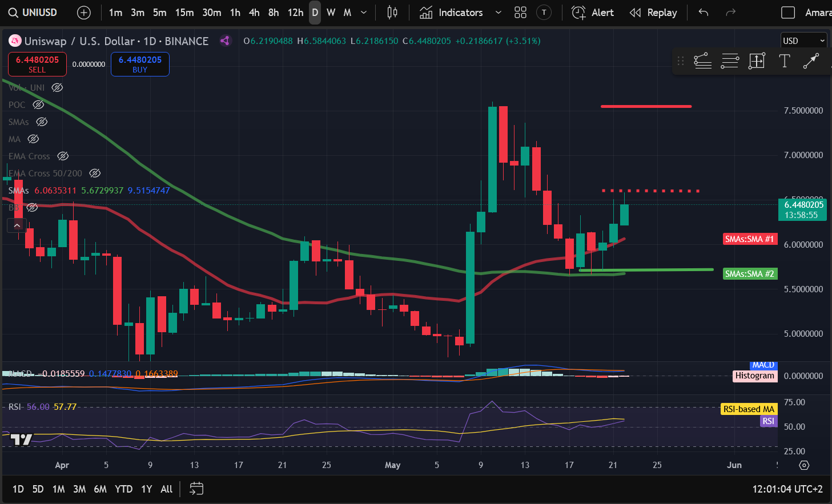The image size is (832, 504).
Task: Click the purple share idea icon
Action: (225, 41)
